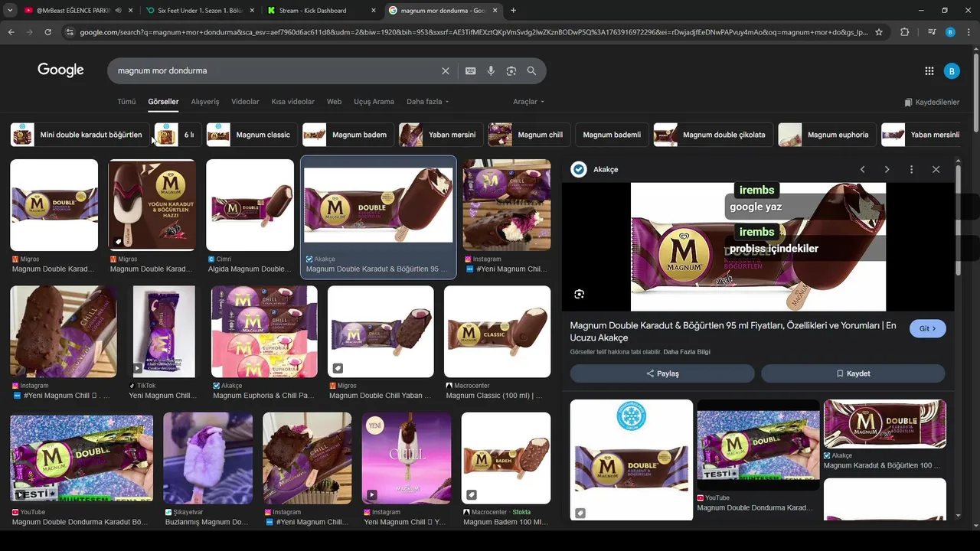Open the Macrocenter Magnum Classic thumbnail
Image resolution: width=980 pixels, height=551 pixels.
tap(497, 331)
